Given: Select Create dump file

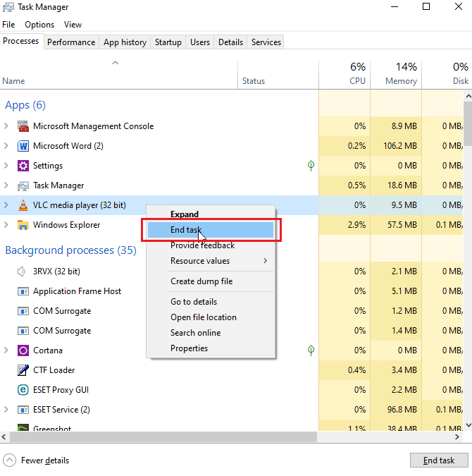Looking at the screenshot, I should [x=211, y=281].
